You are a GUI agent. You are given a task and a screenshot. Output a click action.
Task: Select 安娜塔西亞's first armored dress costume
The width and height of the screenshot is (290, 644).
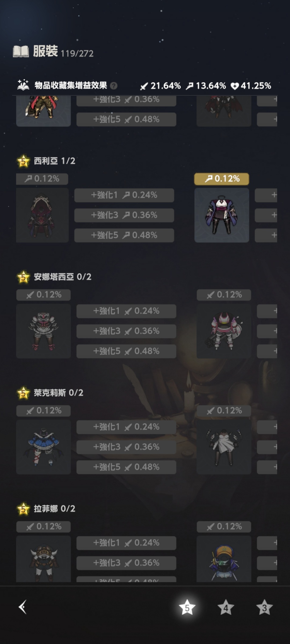coord(44,331)
